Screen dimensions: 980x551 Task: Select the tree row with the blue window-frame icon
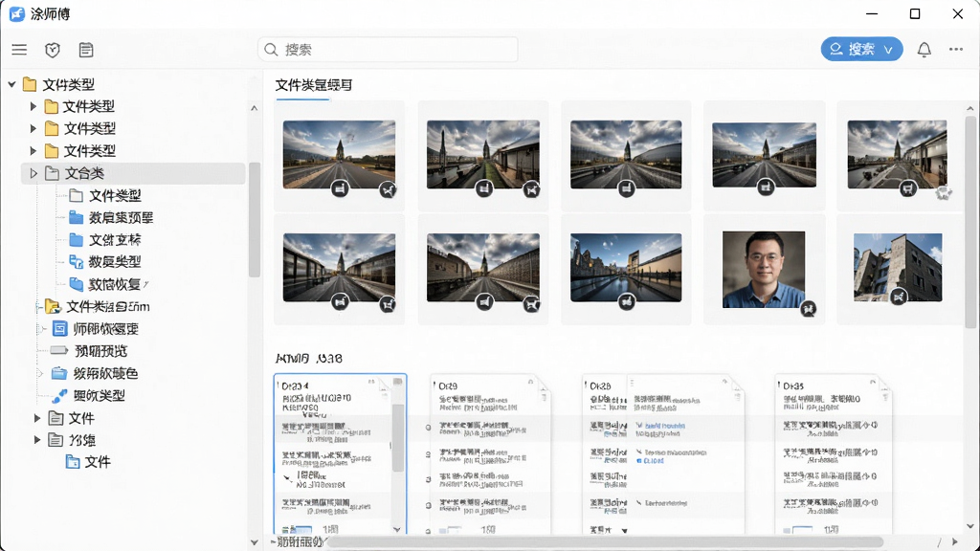[95, 329]
